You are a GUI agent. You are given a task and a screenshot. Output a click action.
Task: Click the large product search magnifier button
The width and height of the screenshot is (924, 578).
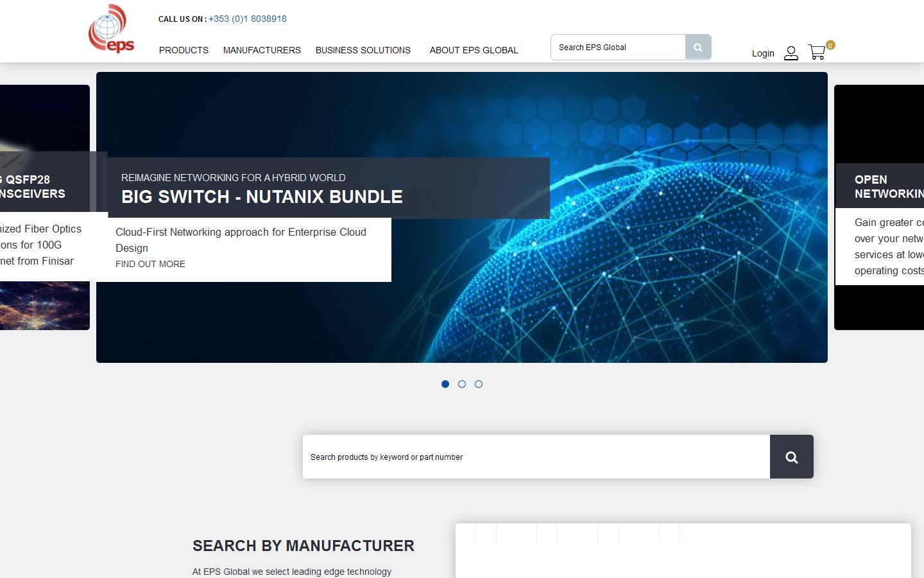(x=791, y=457)
